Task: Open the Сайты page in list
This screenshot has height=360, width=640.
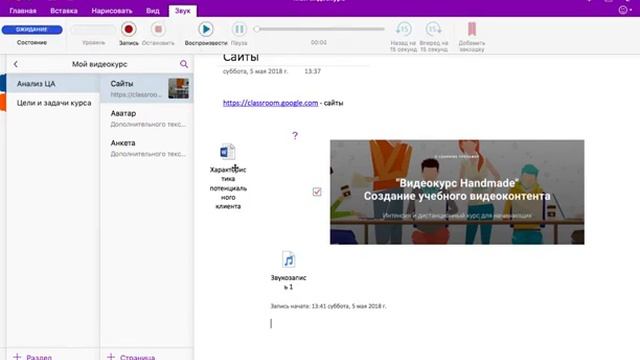Action: point(147,89)
